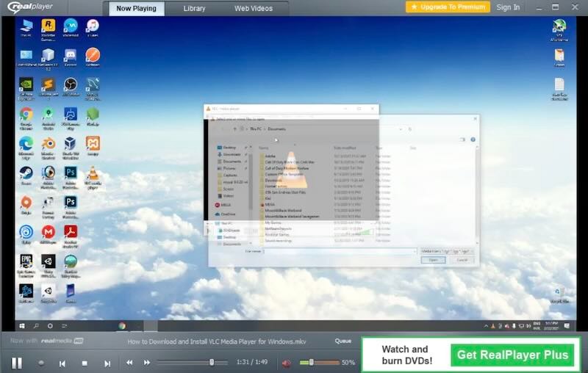Minimize the RealPlayer window
The image size is (588, 373).
point(539,7)
